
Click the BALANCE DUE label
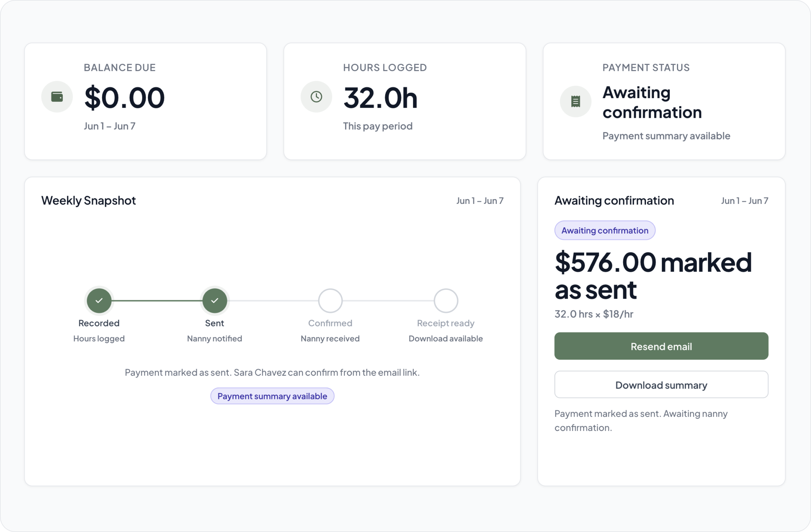pyautogui.click(x=120, y=67)
